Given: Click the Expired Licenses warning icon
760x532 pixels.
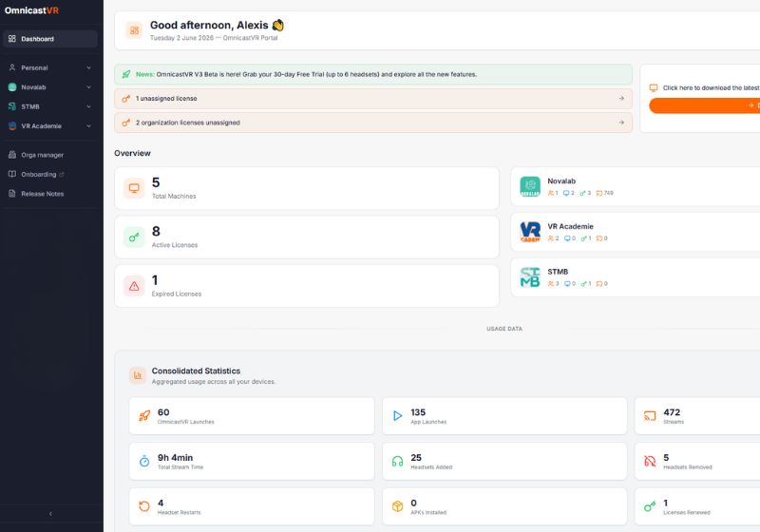Looking at the screenshot, I should click(x=134, y=286).
